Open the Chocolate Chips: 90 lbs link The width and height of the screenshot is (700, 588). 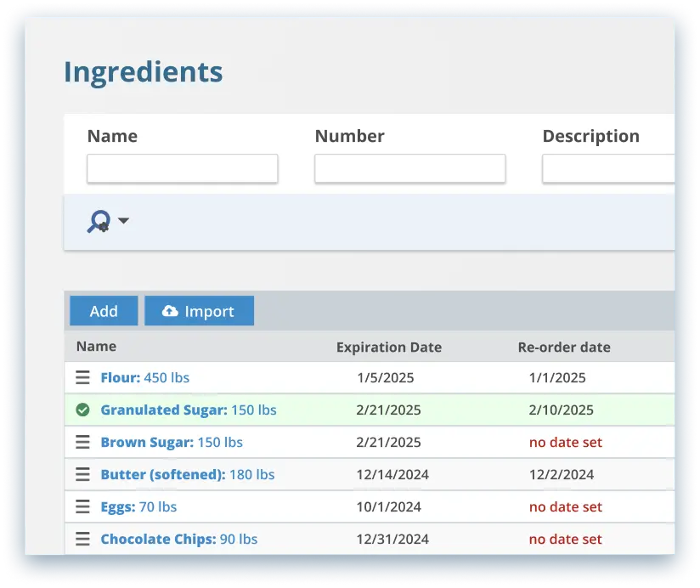pyautogui.click(x=179, y=539)
